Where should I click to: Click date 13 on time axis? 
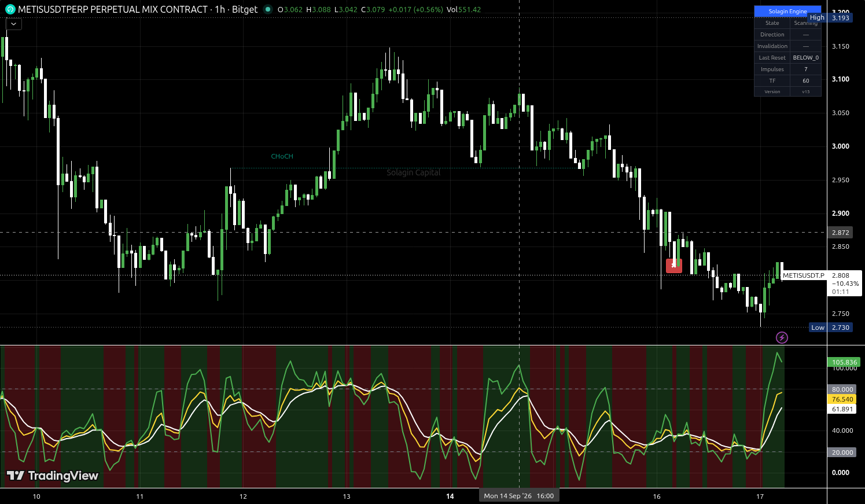(x=347, y=496)
